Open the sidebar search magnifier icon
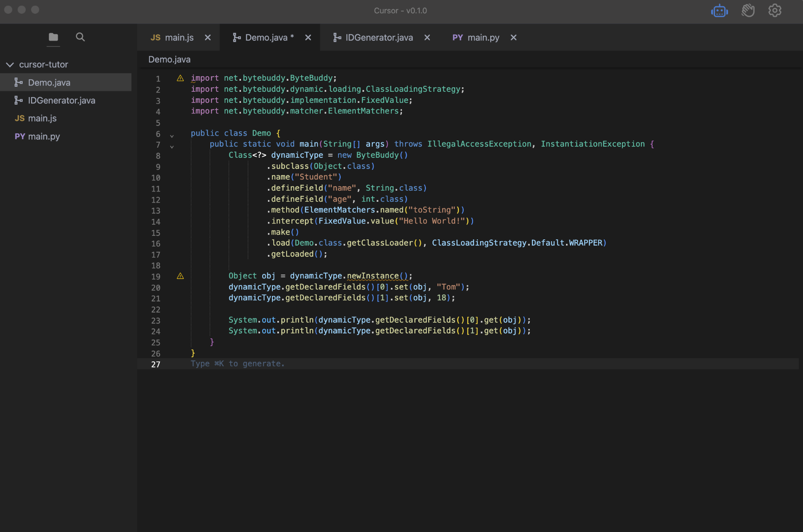This screenshot has height=532, width=803. 80,37
